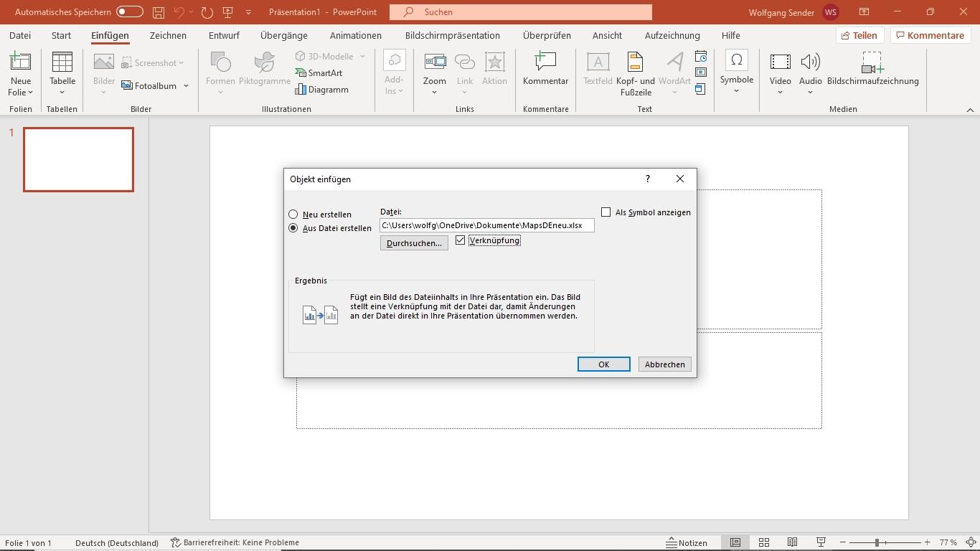Uncheck the Verknüpfung checkbox
This screenshot has height=551, width=980.
(x=460, y=240)
